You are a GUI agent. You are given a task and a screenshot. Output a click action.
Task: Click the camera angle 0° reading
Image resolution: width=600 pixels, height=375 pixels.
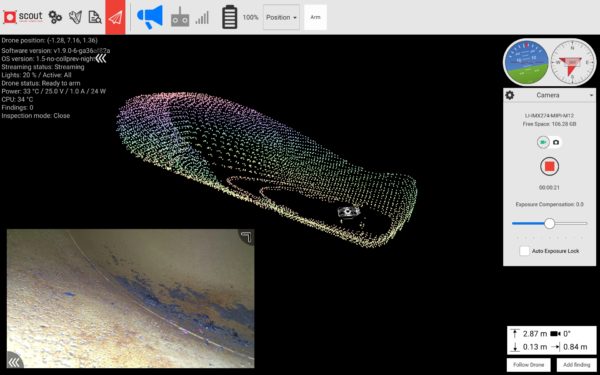[x=567, y=334]
